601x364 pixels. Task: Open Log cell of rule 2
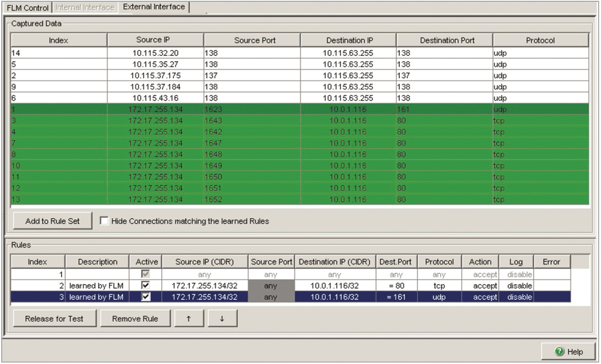click(515, 286)
